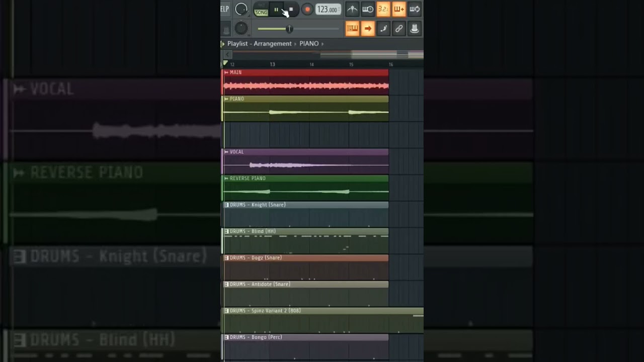Click the 'DRUMS - Bongo (Perc)' title
Screen dimensions: 644x362
[x=256, y=337]
